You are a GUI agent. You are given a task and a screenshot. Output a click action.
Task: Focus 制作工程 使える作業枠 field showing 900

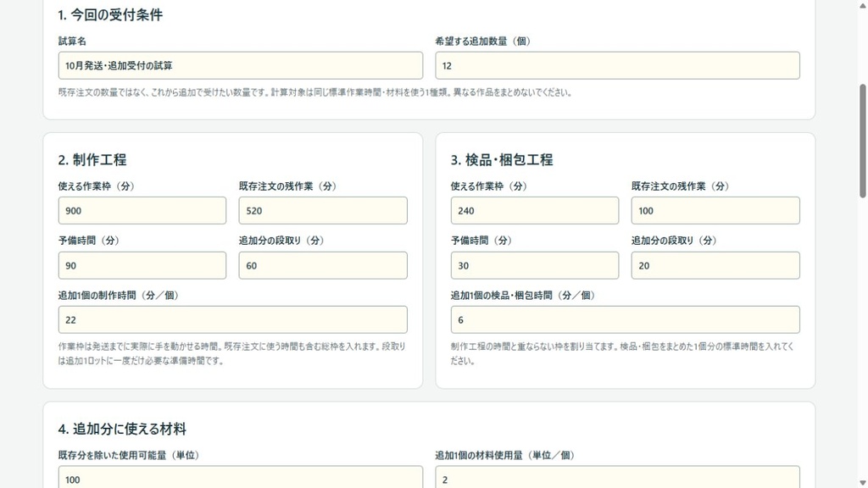point(142,210)
